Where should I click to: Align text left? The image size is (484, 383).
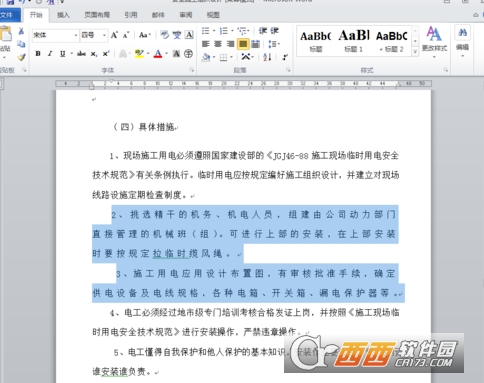(x=206, y=44)
